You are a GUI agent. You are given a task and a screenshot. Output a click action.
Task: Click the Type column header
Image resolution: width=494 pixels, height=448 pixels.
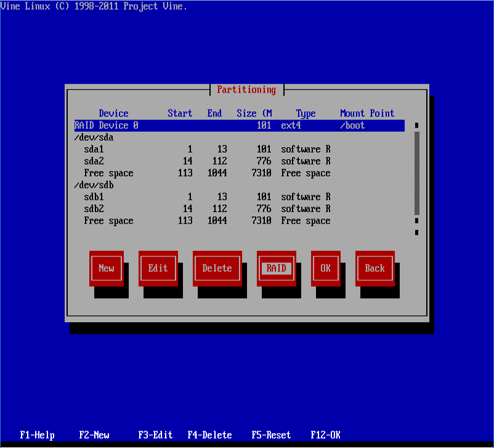(306, 114)
